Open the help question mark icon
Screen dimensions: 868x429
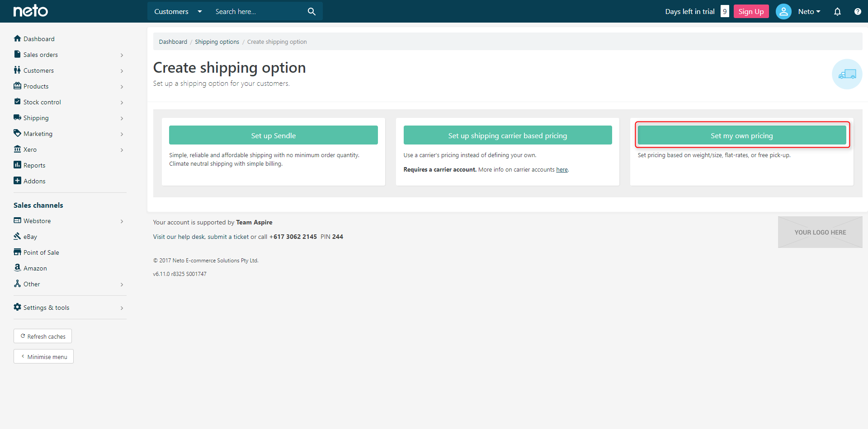tap(858, 11)
